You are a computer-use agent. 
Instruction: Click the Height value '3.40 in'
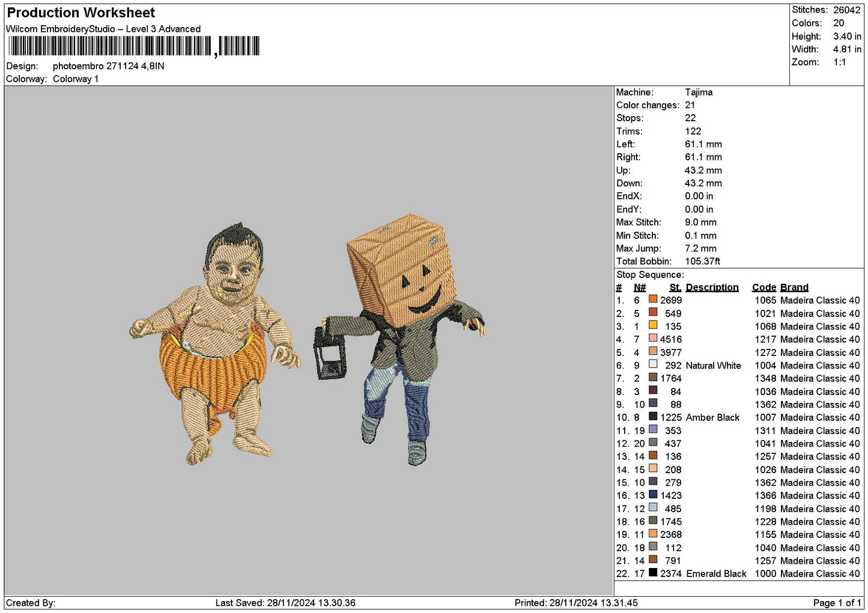coord(847,36)
